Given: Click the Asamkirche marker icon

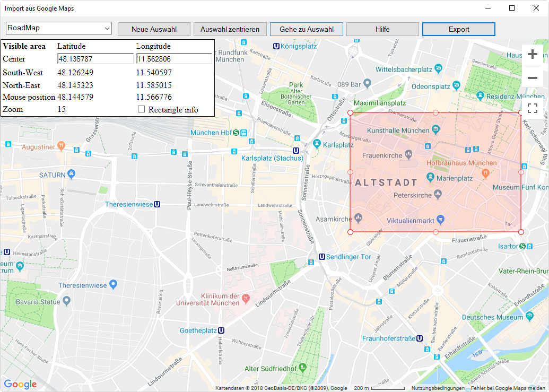Looking at the screenshot, I should [x=358, y=219].
